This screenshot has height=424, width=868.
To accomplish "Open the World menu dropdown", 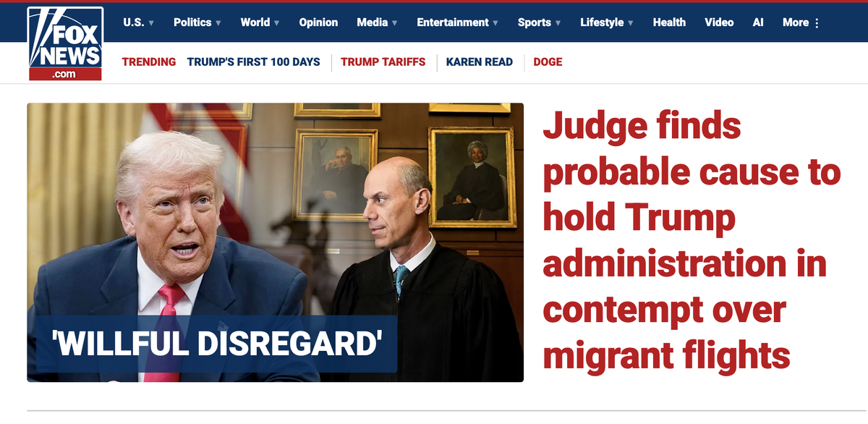I will pyautogui.click(x=276, y=23).
